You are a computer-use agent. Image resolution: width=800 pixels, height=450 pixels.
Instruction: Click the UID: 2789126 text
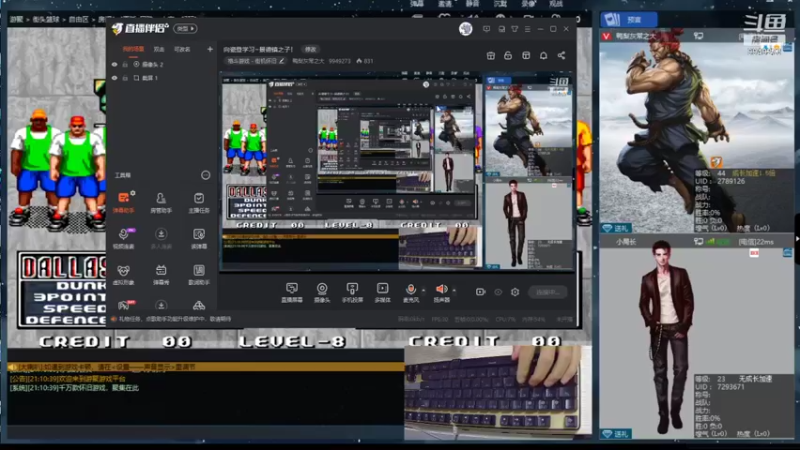pyautogui.click(x=720, y=181)
